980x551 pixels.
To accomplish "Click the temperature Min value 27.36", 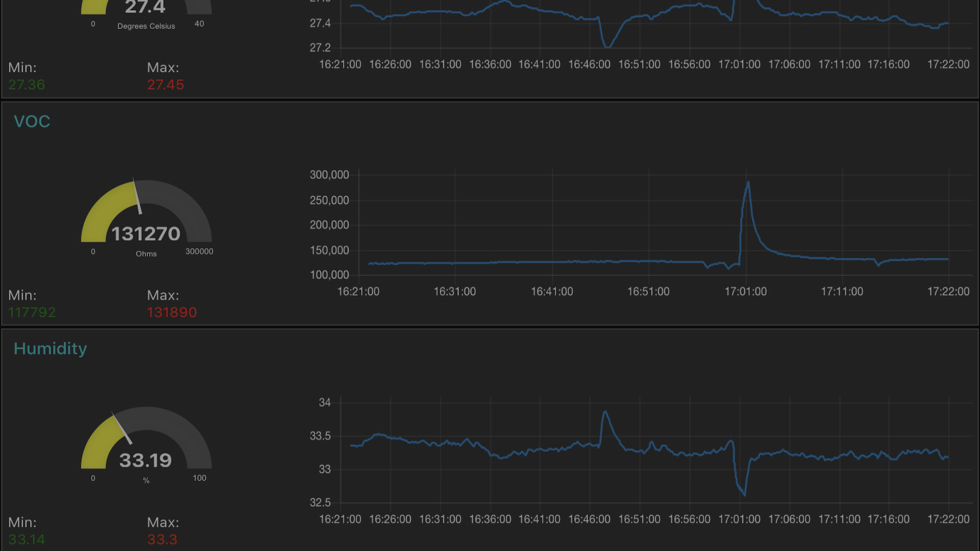I will point(27,85).
